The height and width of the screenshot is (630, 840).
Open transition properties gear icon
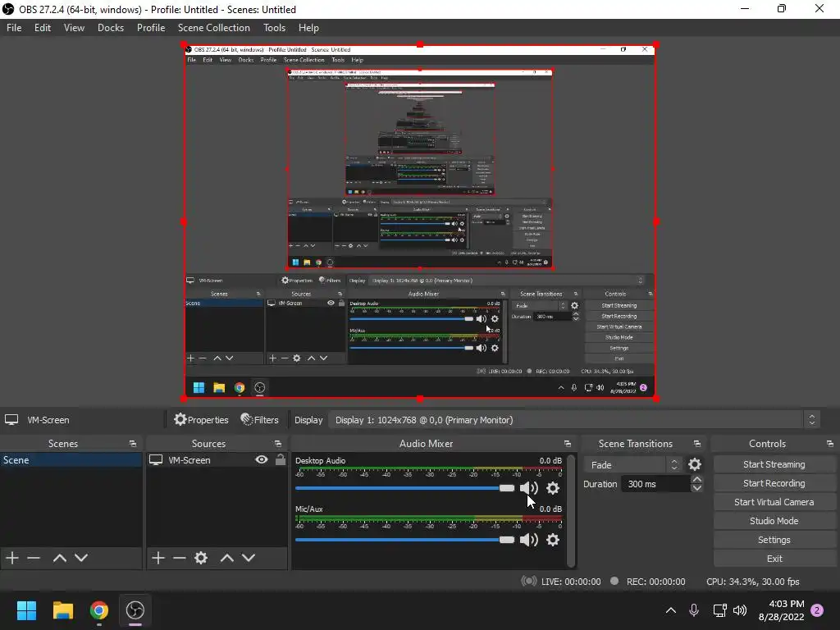[695, 464]
